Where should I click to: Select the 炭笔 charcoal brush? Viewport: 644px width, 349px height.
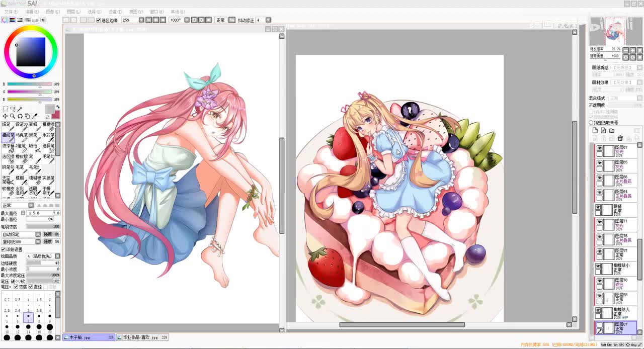click(35, 137)
